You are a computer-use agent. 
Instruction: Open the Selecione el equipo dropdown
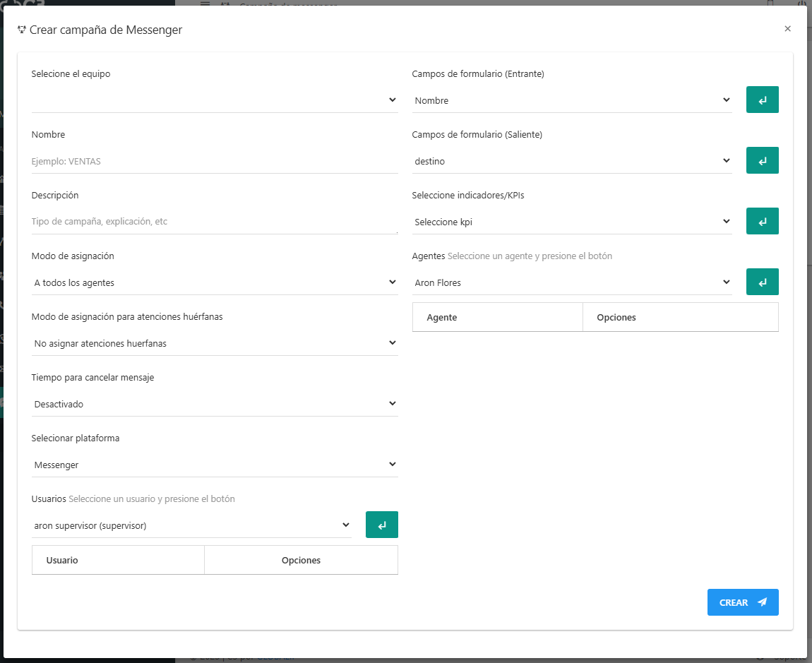[x=215, y=100]
